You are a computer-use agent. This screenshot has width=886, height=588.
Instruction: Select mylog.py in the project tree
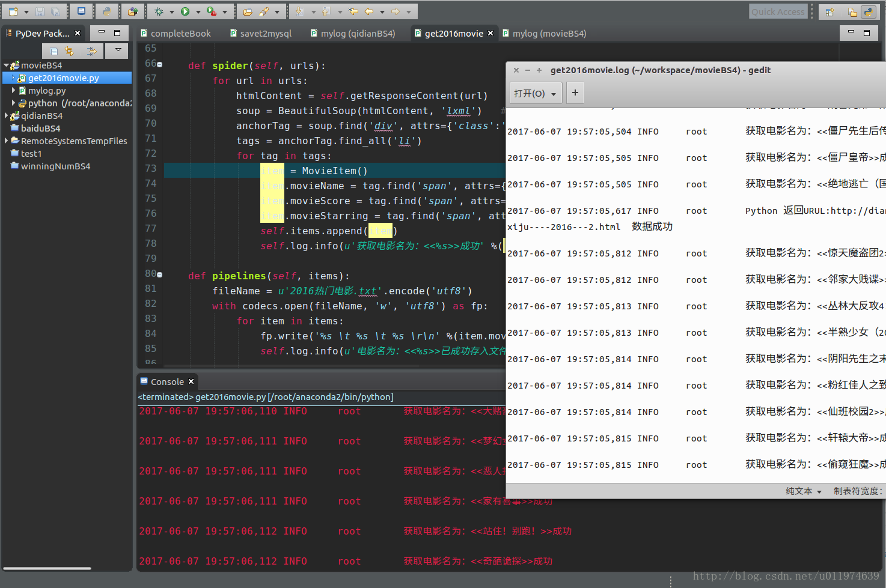[x=47, y=91]
